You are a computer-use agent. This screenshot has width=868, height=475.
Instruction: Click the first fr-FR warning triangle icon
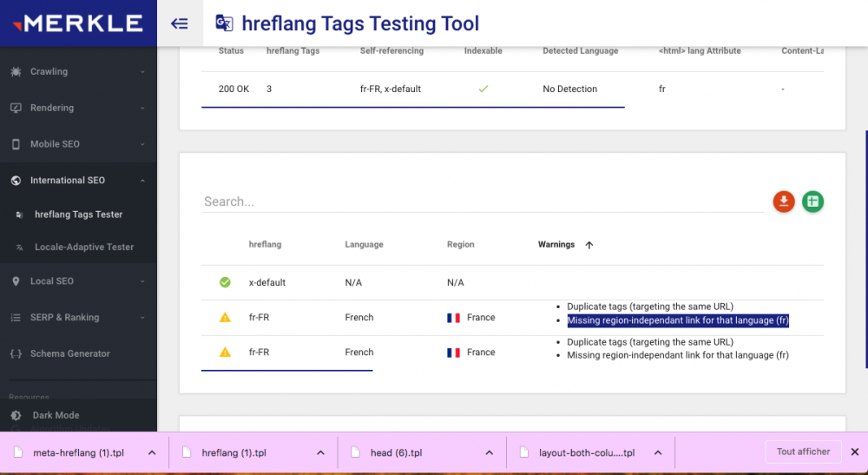pyautogui.click(x=225, y=317)
